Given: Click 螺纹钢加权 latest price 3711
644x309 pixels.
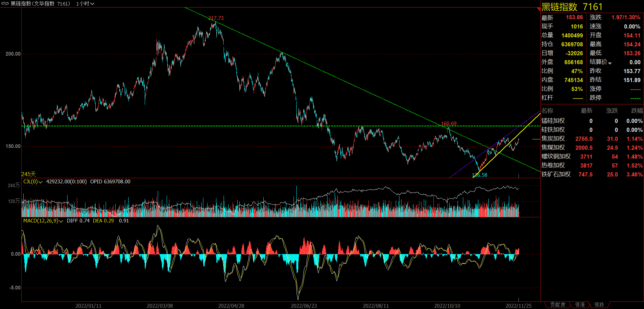Looking at the screenshot, I should pos(586,157).
